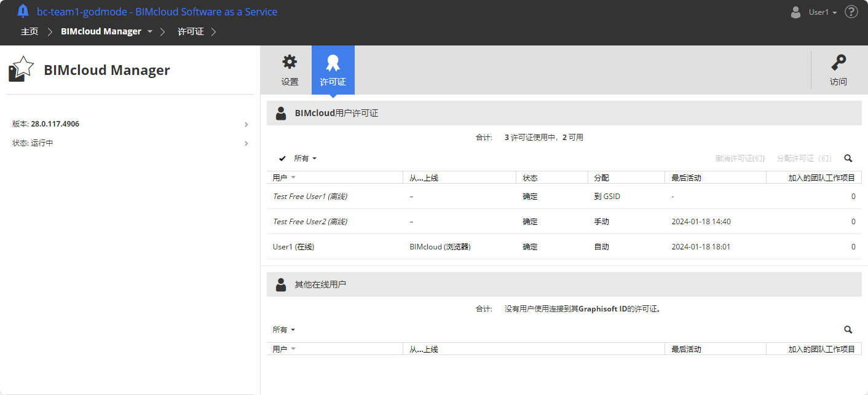Open the User1 account dropdown

(823, 12)
